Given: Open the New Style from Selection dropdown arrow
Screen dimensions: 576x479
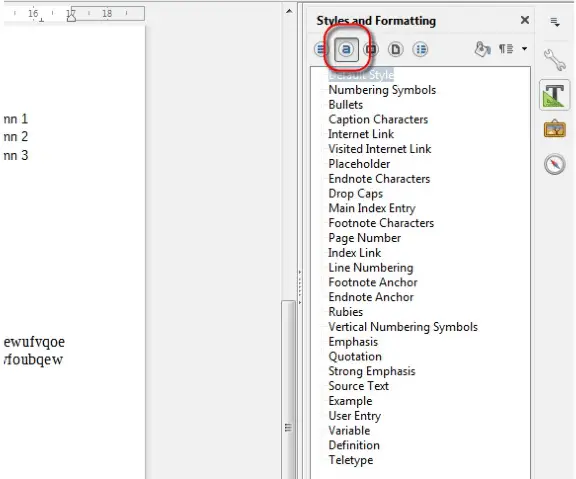Looking at the screenshot, I should click(x=525, y=48).
